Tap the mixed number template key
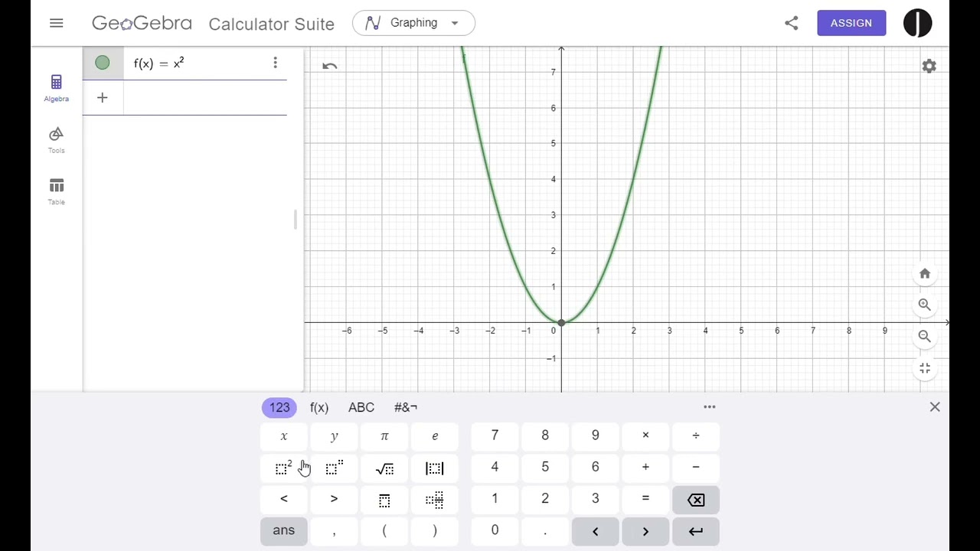 (435, 499)
